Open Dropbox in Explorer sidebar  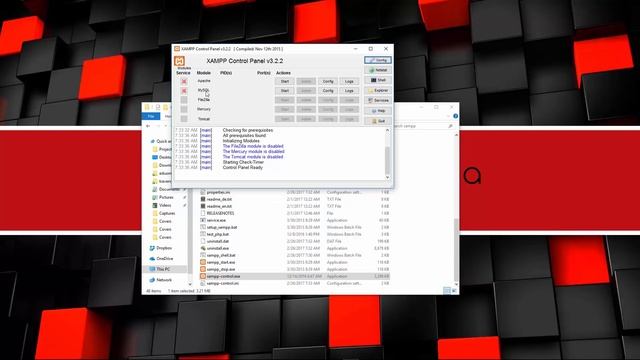click(161, 248)
